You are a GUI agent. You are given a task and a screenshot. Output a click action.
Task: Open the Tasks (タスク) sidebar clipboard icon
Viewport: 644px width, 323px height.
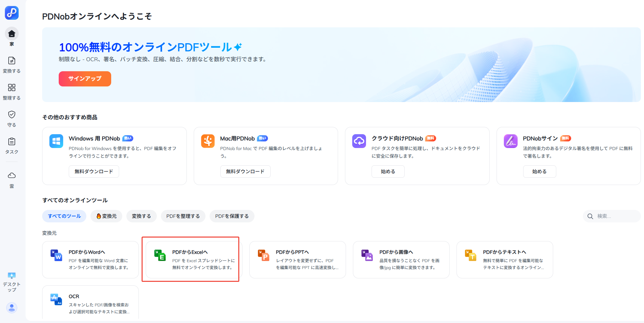point(12,141)
